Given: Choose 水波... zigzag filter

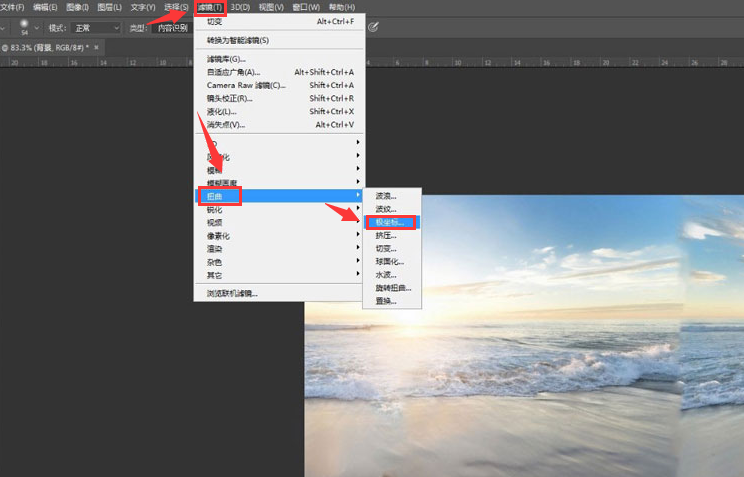Looking at the screenshot, I should [392, 275].
